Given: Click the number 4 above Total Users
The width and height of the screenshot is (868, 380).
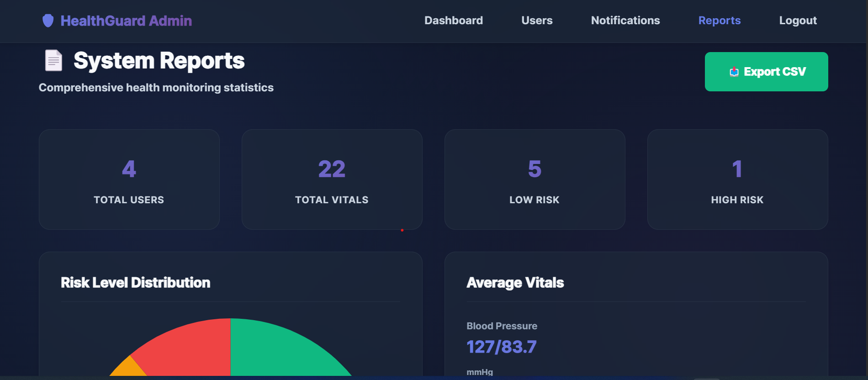Looking at the screenshot, I should click(x=129, y=169).
